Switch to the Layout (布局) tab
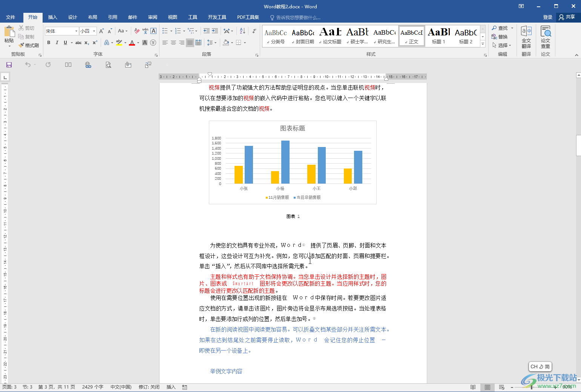The height and width of the screenshot is (392, 581). click(x=93, y=17)
